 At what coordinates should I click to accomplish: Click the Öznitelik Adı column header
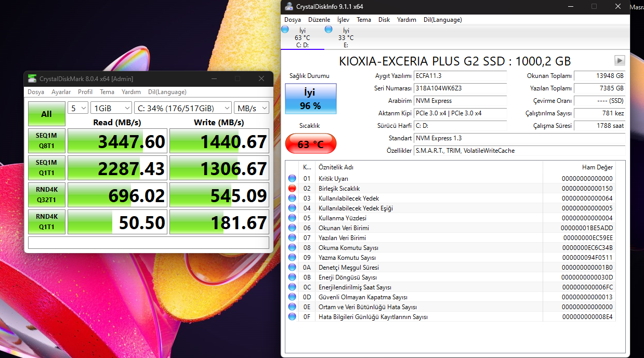point(429,167)
